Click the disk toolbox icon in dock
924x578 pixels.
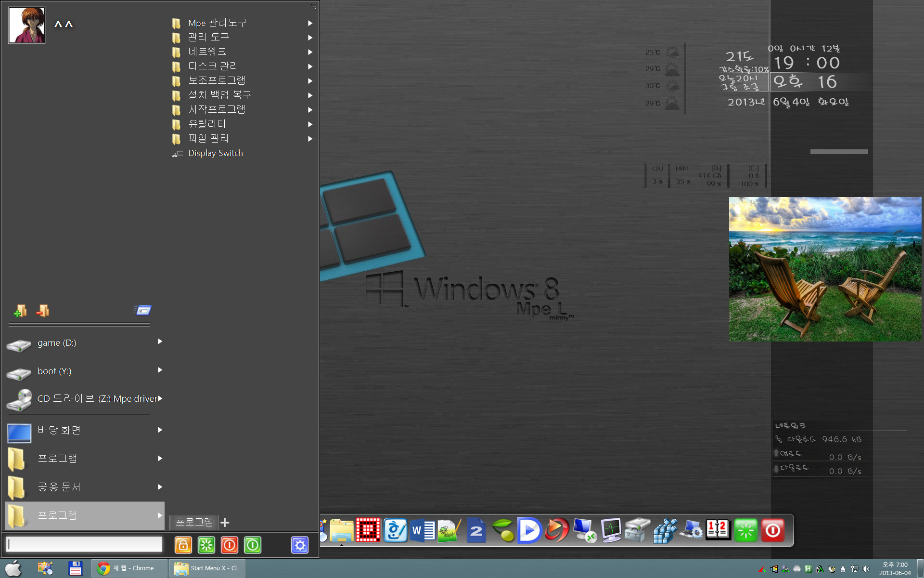pos(638,530)
